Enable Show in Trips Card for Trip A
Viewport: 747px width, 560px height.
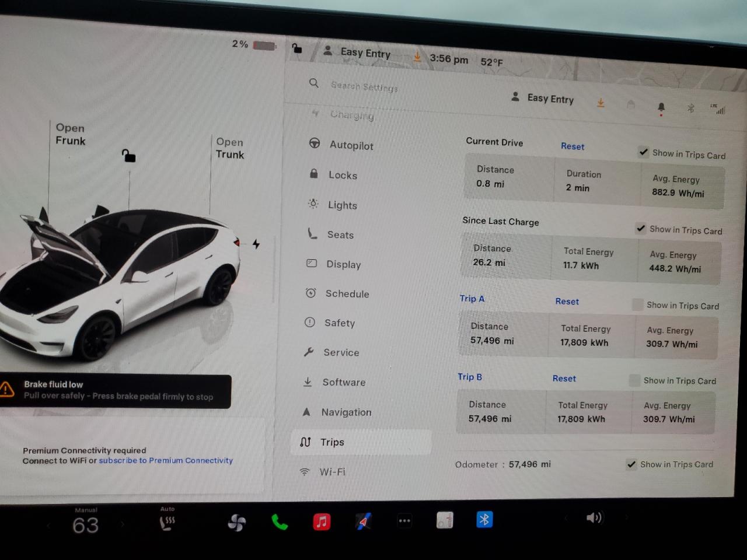[638, 304]
